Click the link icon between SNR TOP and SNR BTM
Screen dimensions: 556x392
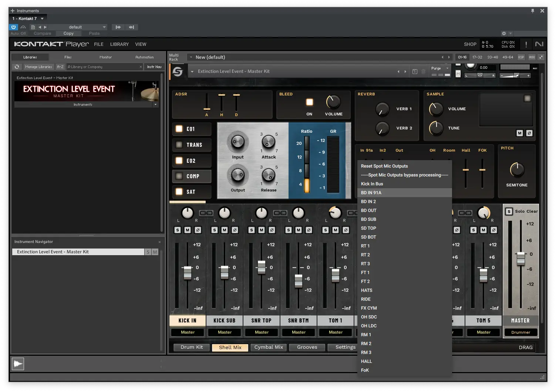tap(280, 213)
